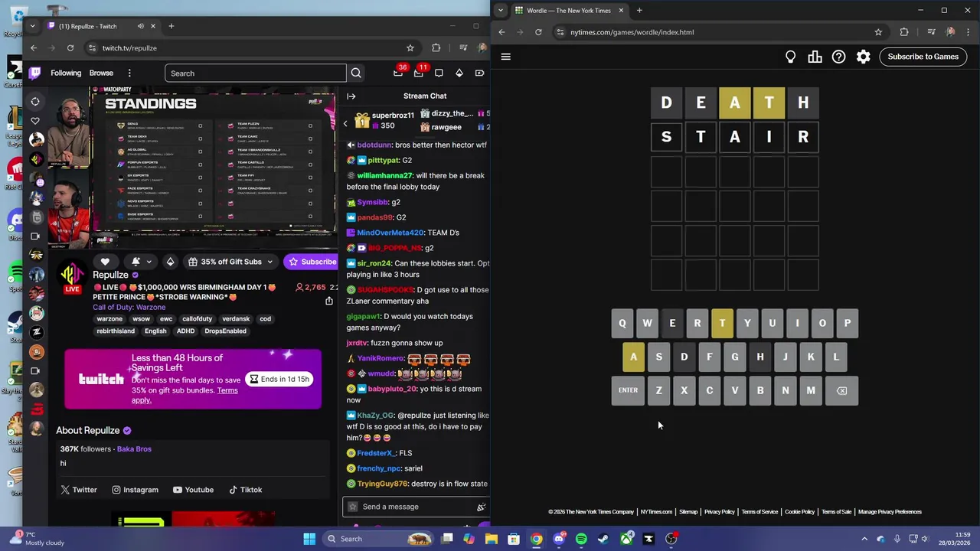Click the purple Subscribe button on Twitch
This screenshot has height=551, width=980.
311,262
